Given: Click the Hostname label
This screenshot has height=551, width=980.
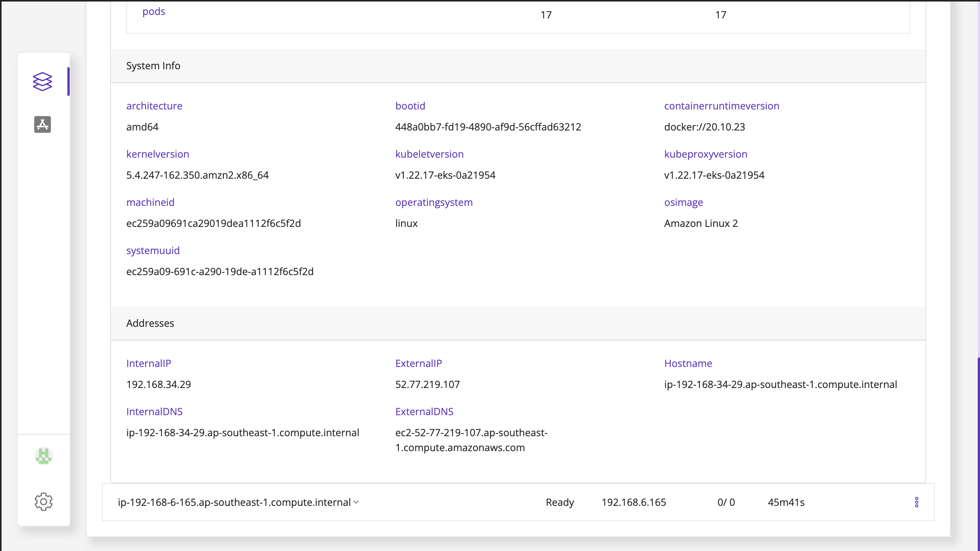Looking at the screenshot, I should (x=688, y=364).
